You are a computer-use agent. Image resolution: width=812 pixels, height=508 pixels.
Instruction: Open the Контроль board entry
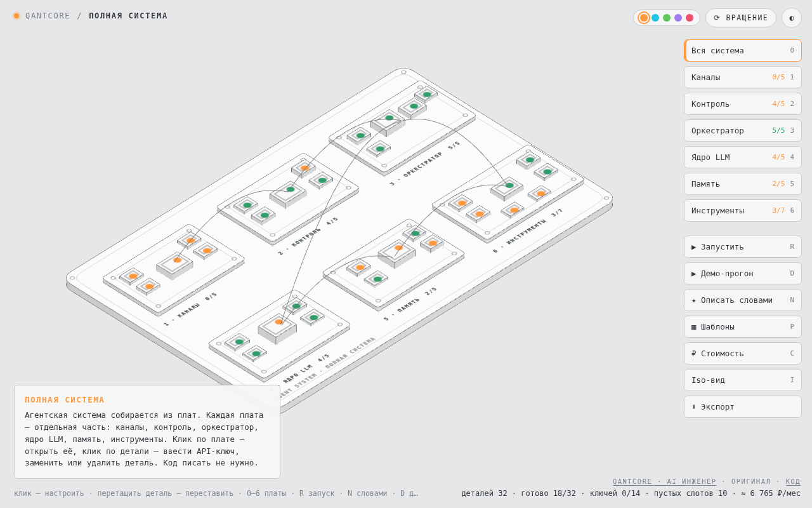point(742,104)
